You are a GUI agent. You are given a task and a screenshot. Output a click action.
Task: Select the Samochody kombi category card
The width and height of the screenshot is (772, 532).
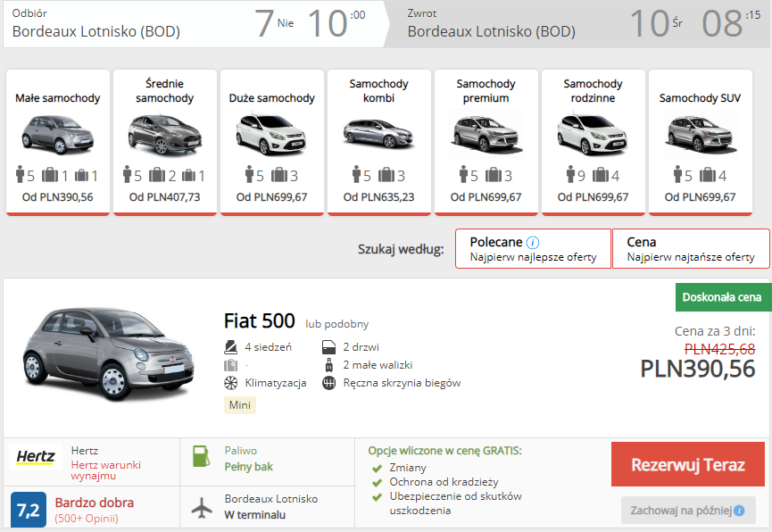click(x=379, y=142)
